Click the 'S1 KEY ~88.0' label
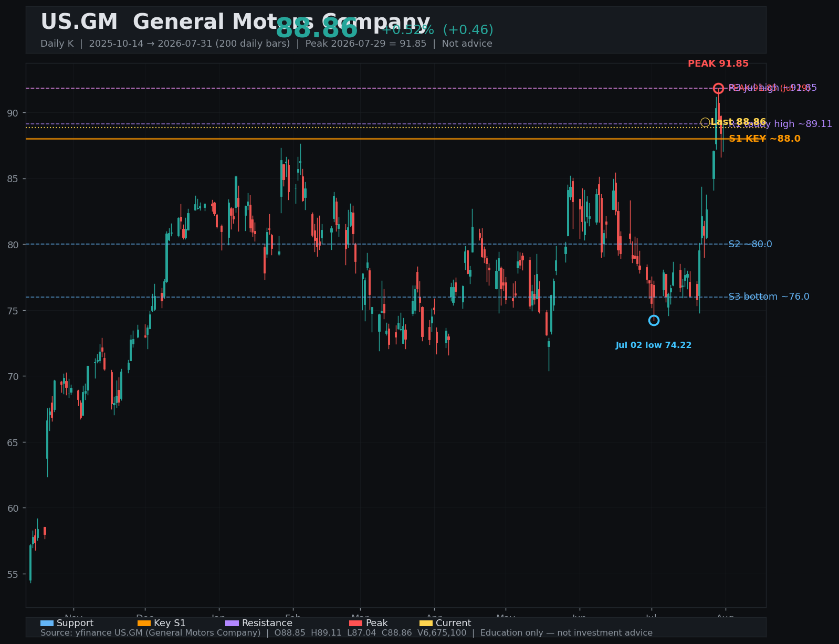The width and height of the screenshot is (839, 644). [x=764, y=139]
